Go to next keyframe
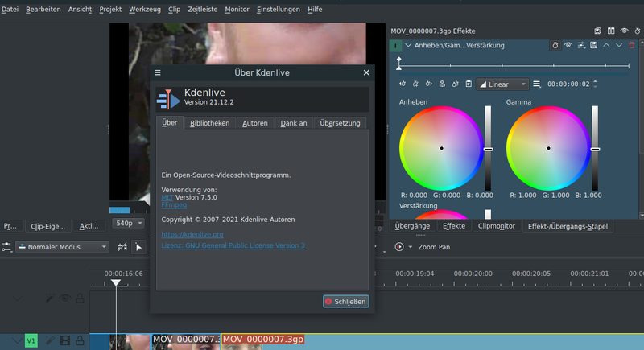This screenshot has width=644, height=350. coord(429,84)
